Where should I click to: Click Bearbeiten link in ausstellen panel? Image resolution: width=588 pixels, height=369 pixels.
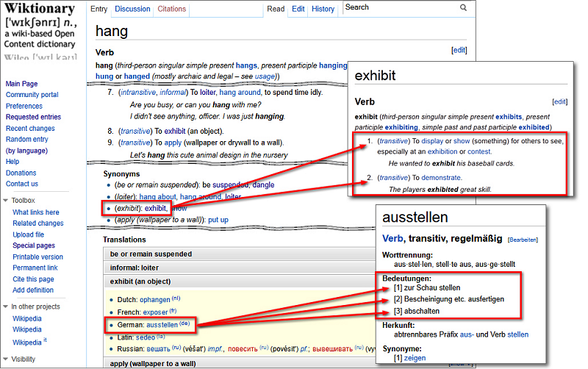[x=523, y=240]
